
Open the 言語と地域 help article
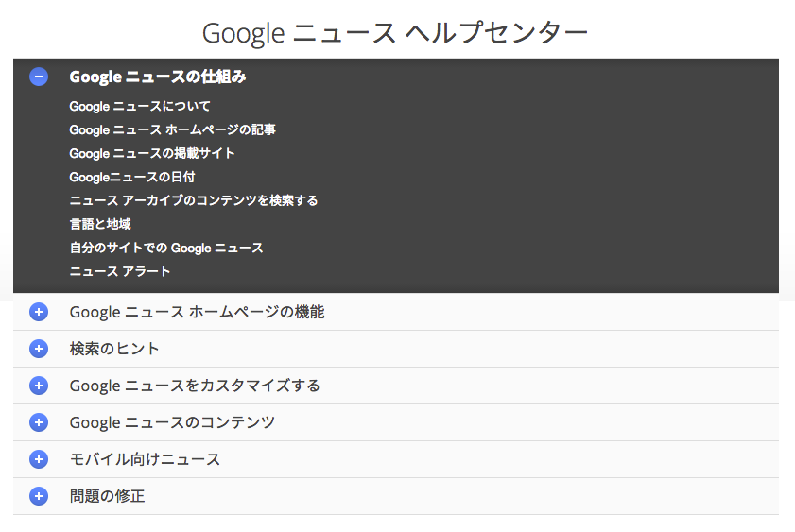[x=100, y=224]
